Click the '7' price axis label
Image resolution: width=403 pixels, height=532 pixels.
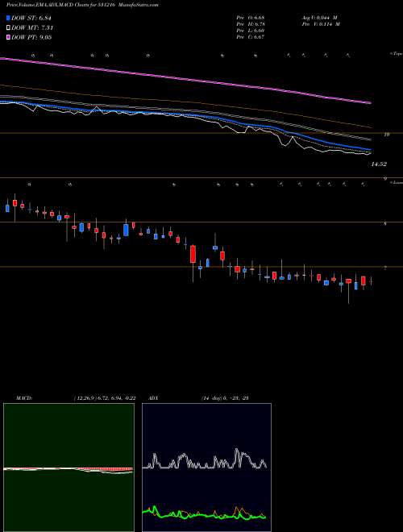385,268
